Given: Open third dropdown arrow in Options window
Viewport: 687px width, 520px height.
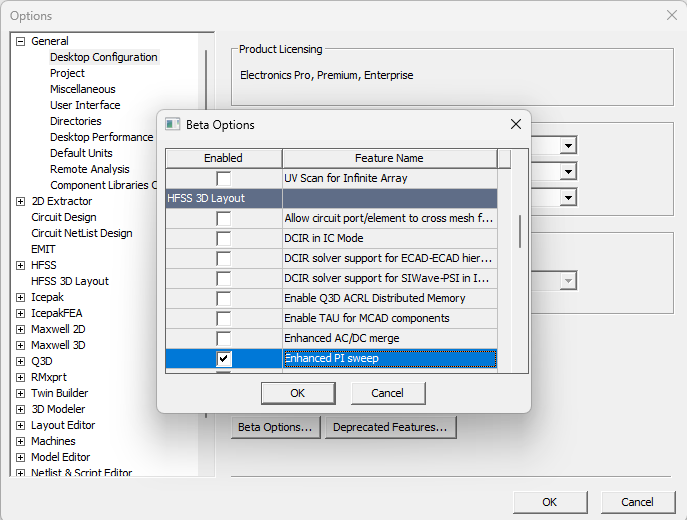Looking at the screenshot, I should click(568, 198).
